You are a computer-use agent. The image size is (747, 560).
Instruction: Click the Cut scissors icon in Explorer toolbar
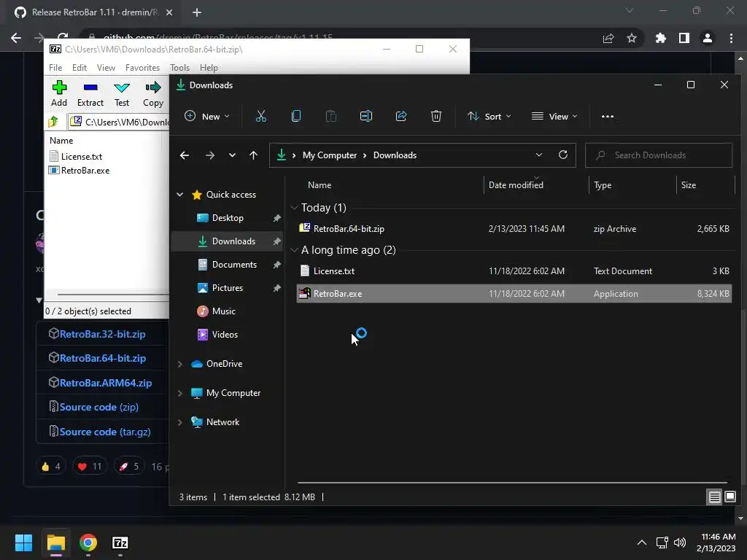(260, 116)
